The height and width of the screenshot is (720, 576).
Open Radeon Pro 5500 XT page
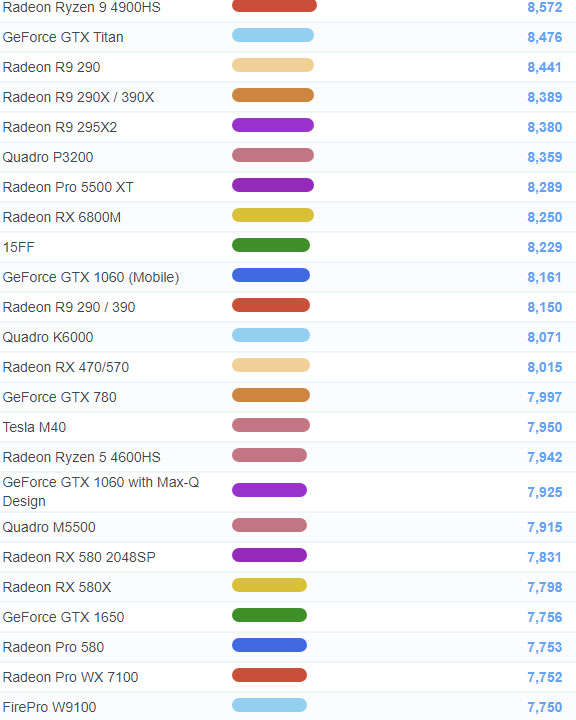click(68, 187)
